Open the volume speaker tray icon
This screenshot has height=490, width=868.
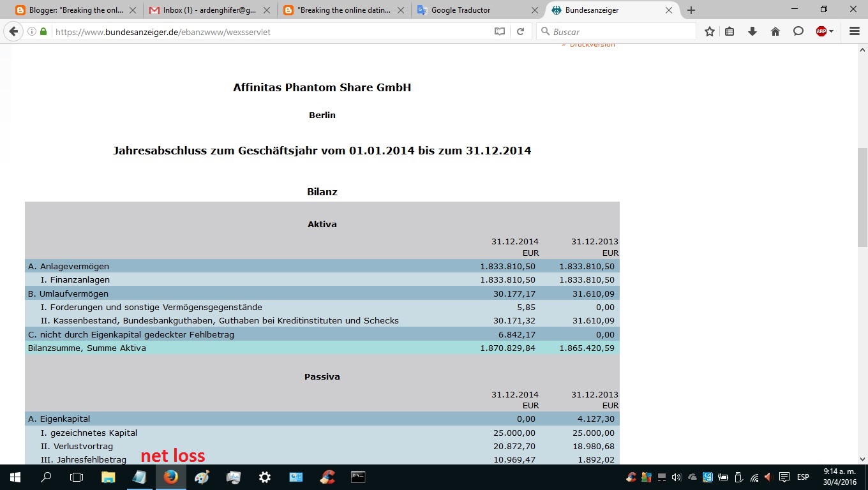[677, 477]
